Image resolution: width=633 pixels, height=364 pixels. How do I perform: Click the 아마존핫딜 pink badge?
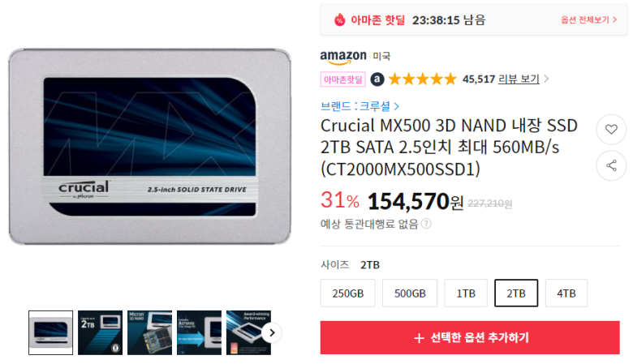click(x=343, y=79)
